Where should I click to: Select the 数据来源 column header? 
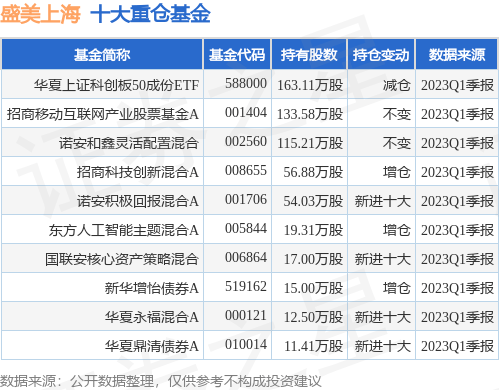pos(457,55)
